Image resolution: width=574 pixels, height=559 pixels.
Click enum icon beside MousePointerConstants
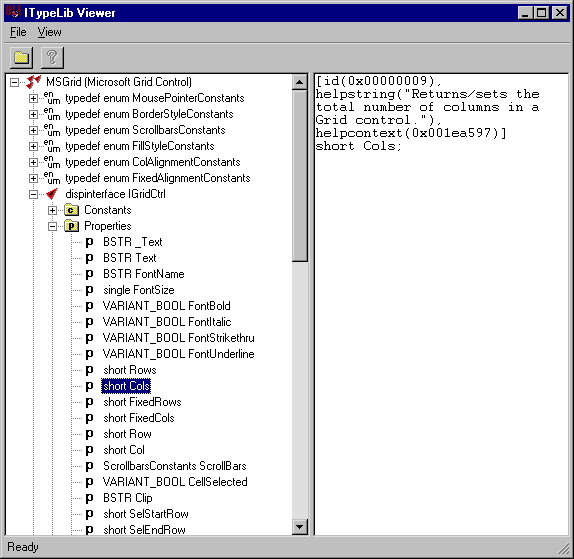(x=52, y=98)
